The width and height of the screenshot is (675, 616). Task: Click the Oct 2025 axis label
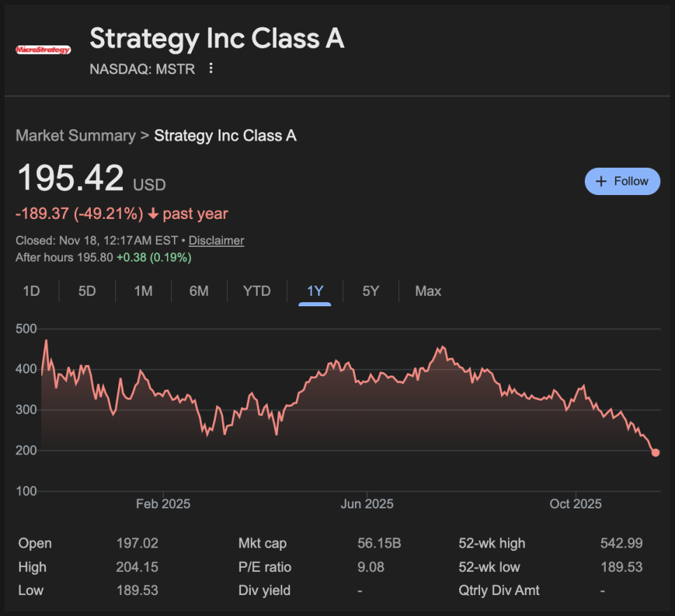pyautogui.click(x=575, y=503)
